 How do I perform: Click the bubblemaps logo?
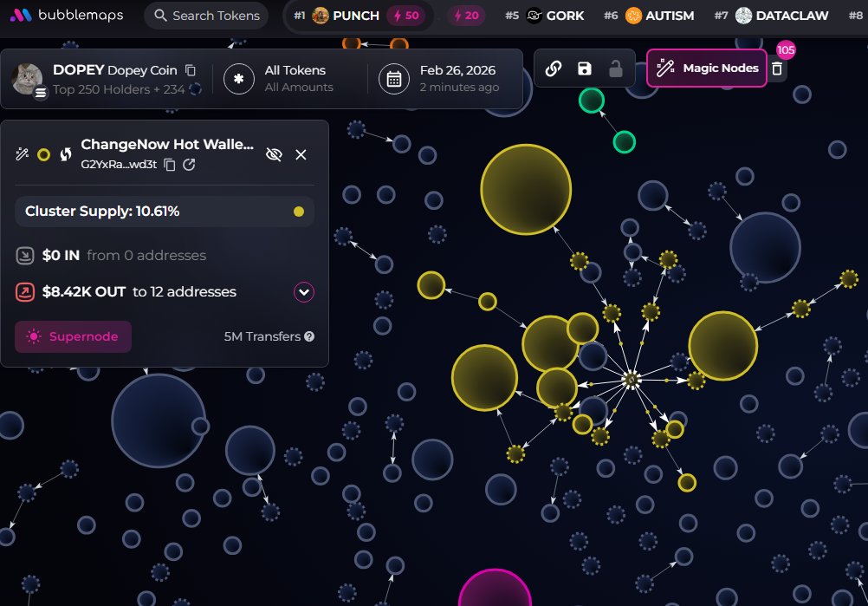point(67,15)
